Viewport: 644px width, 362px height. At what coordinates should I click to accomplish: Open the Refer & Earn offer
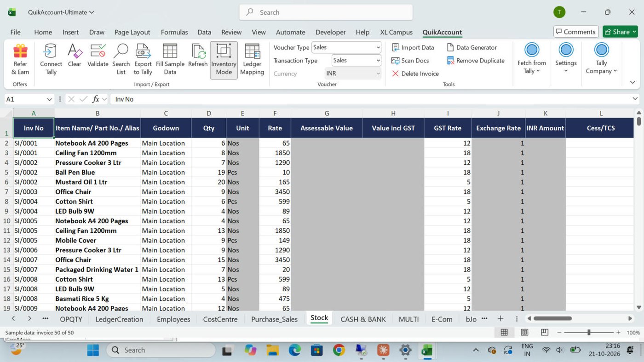(x=20, y=60)
